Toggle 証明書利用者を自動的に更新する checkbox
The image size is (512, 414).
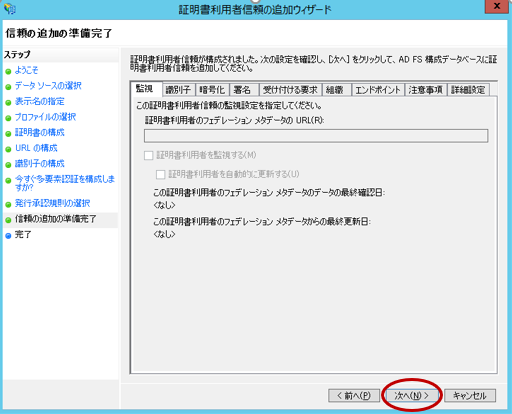tap(161, 174)
